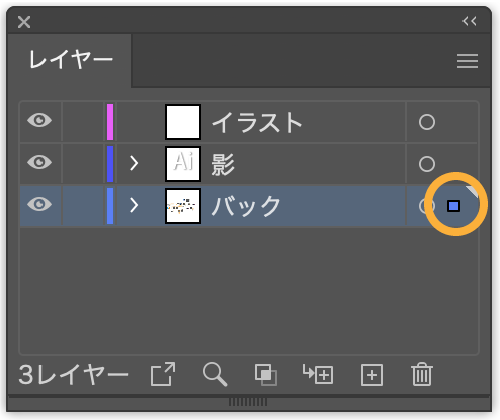Screen dimensions: 500x420
Task: Click the locate object magnifier icon
Action: pyautogui.click(x=215, y=375)
